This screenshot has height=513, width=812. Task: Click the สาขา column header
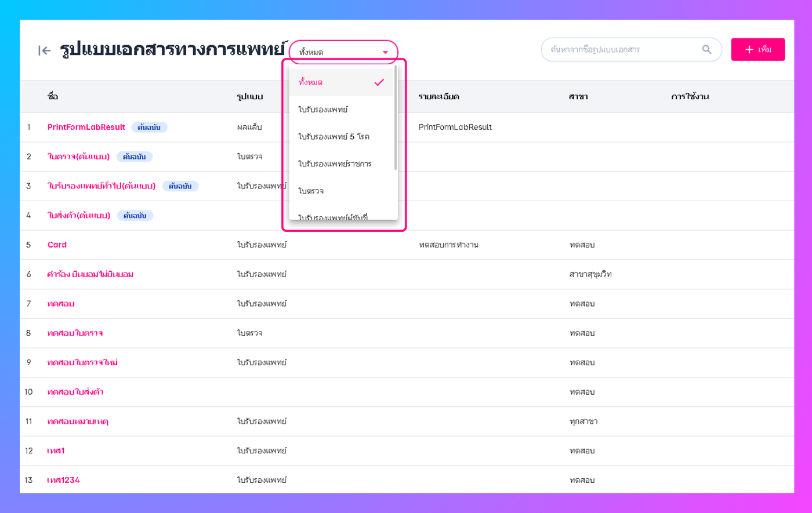(x=578, y=96)
